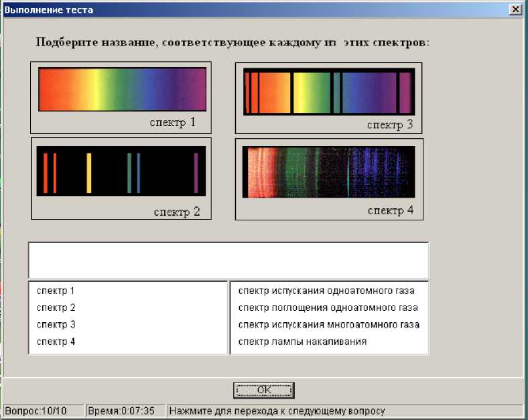This screenshot has width=528, height=420.
Task: Close the 'Выполнение теста' window
Action: [515, 9]
